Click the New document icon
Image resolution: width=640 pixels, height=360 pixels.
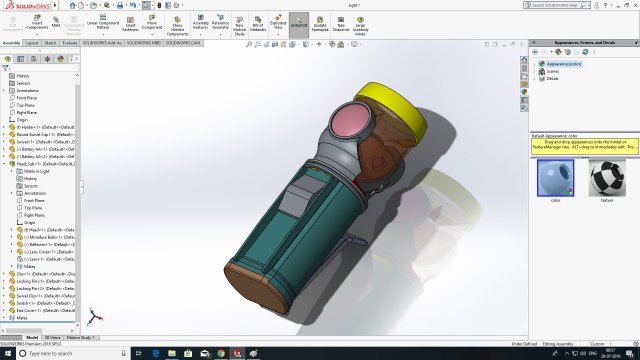coord(81,5)
